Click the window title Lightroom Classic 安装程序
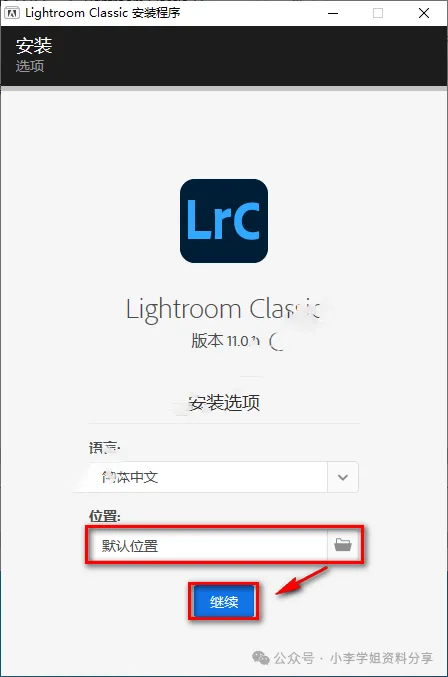The width and height of the screenshot is (448, 677). click(103, 13)
